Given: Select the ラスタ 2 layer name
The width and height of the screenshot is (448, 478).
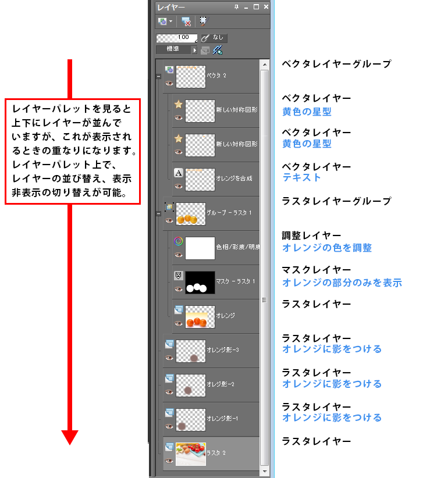Looking at the screenshot, I should [216, 452].
